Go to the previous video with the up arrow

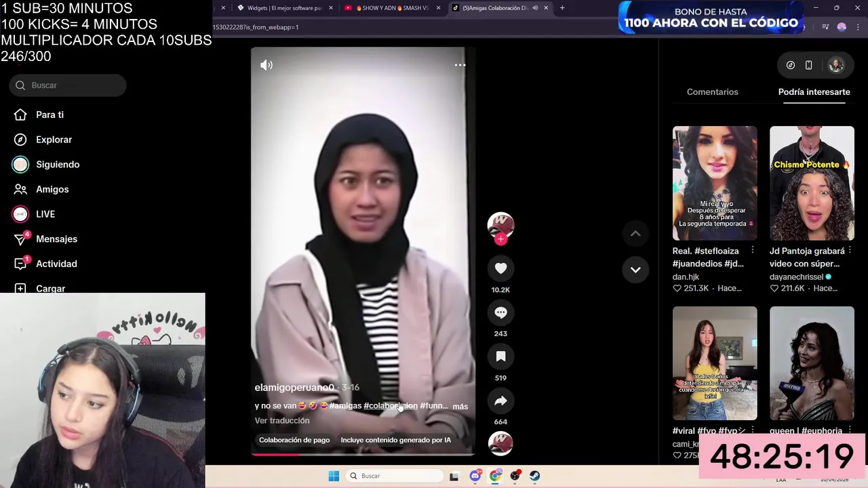point(635,233)
